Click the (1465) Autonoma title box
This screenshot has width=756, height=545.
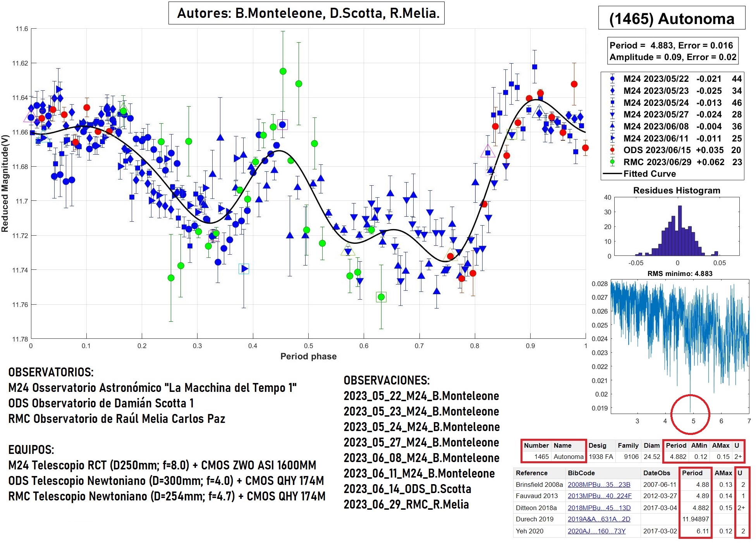672,18
